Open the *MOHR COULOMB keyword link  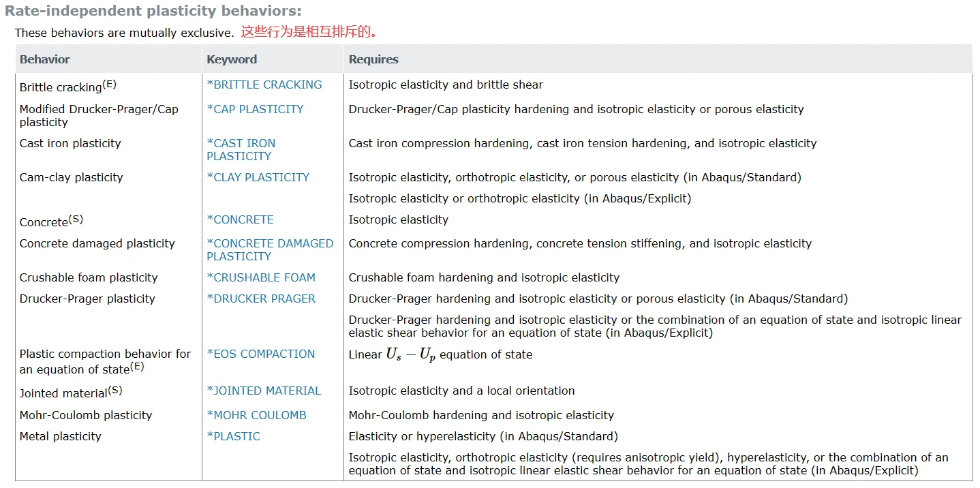256,415
